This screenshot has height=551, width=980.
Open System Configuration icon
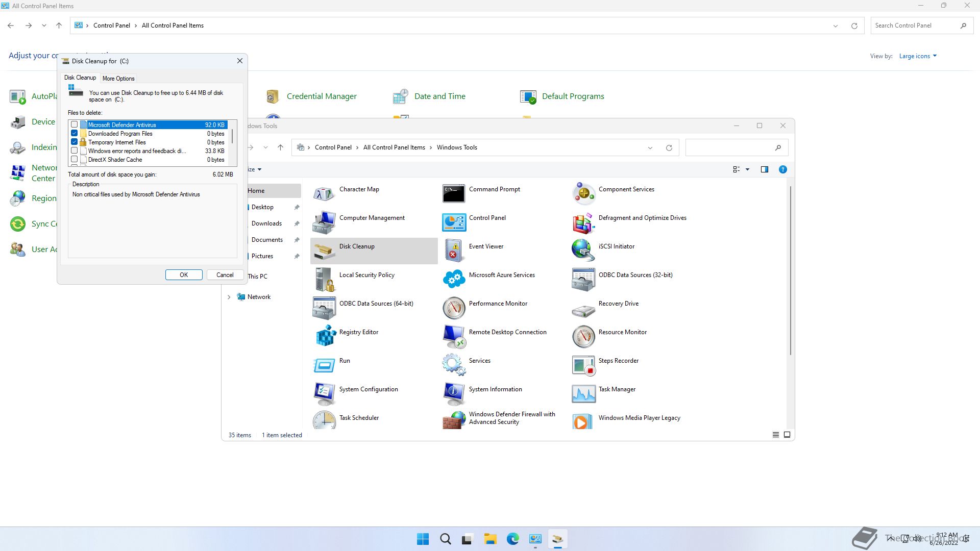(x=324, y=394)
